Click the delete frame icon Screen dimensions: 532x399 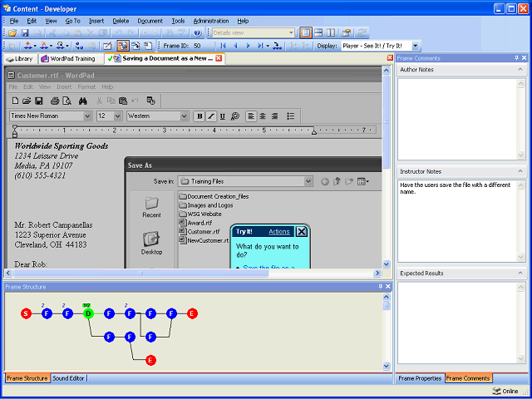tap(44, 46)
